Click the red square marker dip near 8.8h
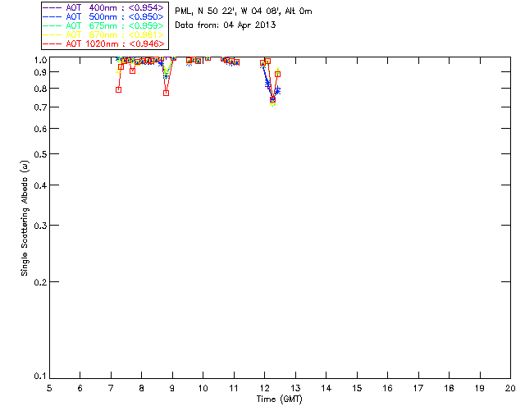Screen dimensions: 525x420 coord(166,94)
